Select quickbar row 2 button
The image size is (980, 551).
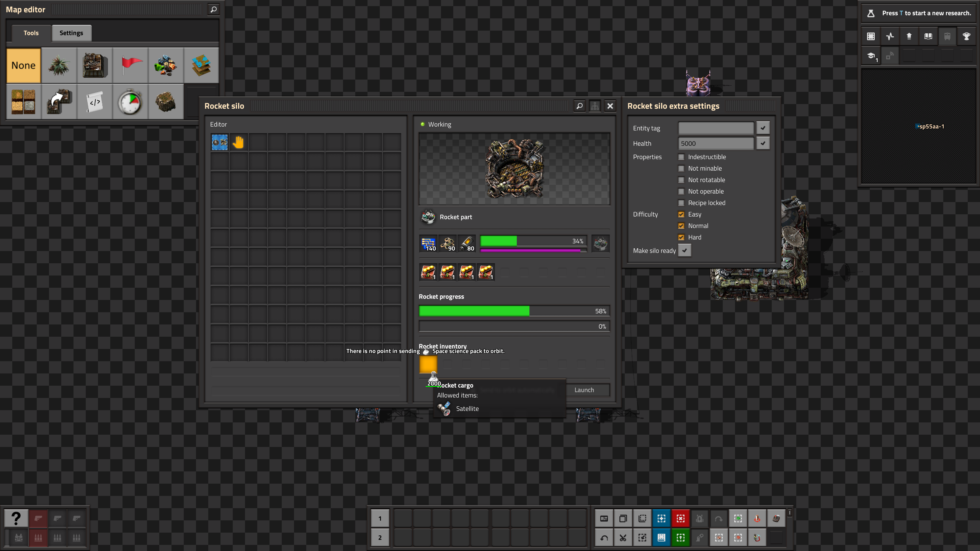pos(380,538)
